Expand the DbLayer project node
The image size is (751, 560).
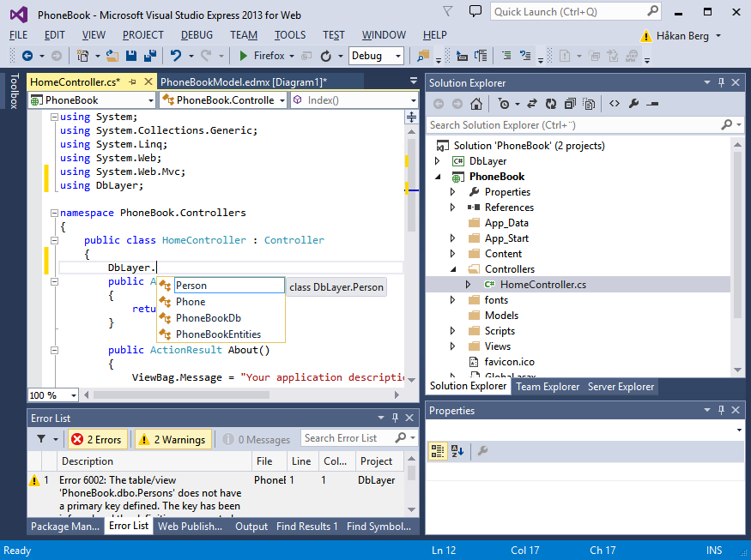click(x=437, y=161)
